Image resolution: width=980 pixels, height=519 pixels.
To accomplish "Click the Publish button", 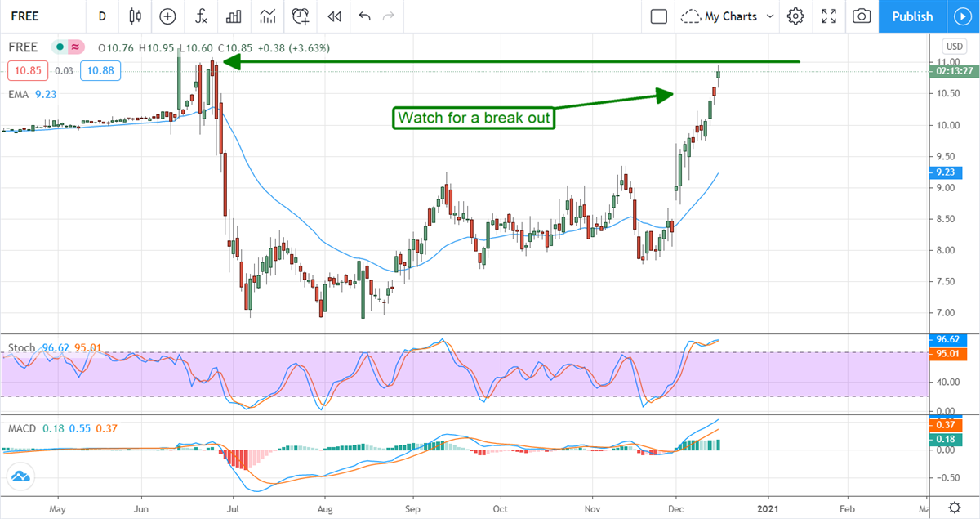I will click(x=912, y=16).
